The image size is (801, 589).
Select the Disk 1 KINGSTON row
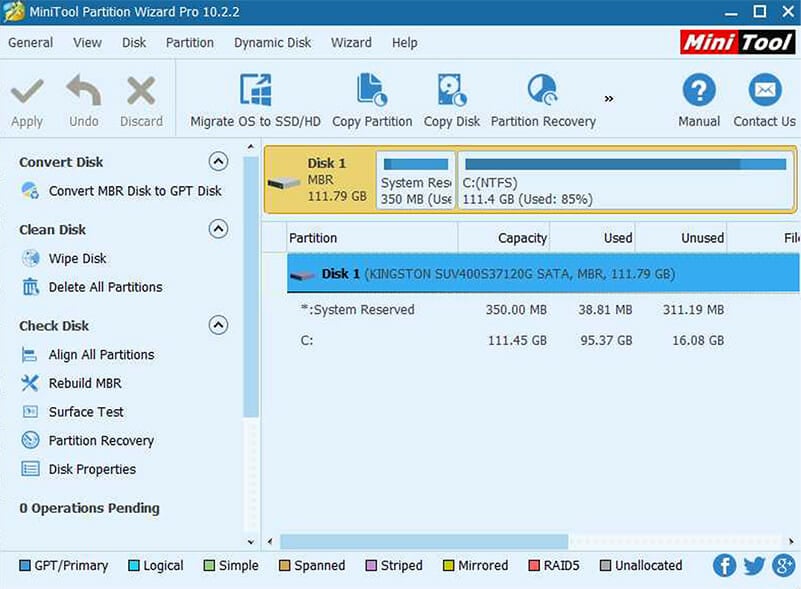point(543,274)
